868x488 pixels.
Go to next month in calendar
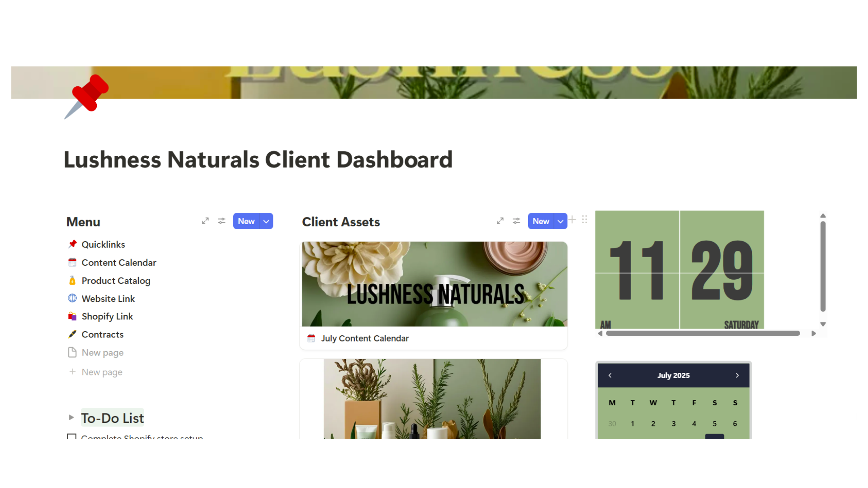pos(737,375)
